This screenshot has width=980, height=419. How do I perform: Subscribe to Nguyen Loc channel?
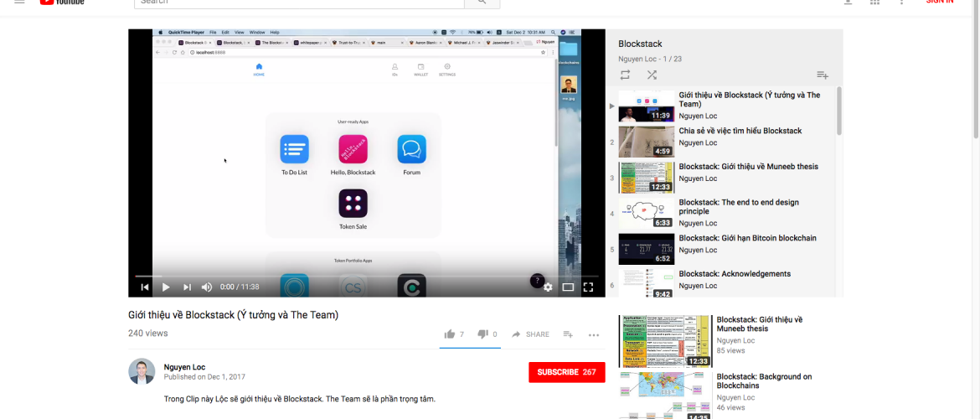pos(566,372)
